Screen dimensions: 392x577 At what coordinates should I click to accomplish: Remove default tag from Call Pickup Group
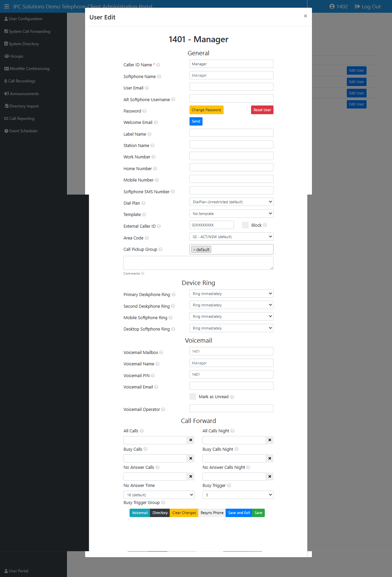pyautogui.click(x=194, y=250)
